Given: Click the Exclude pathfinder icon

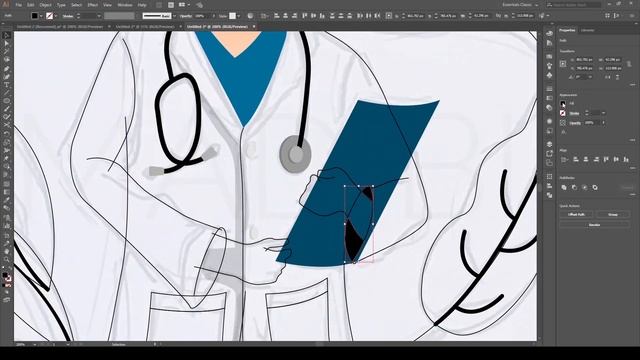Looking at the screenshot, I should 595,187.
